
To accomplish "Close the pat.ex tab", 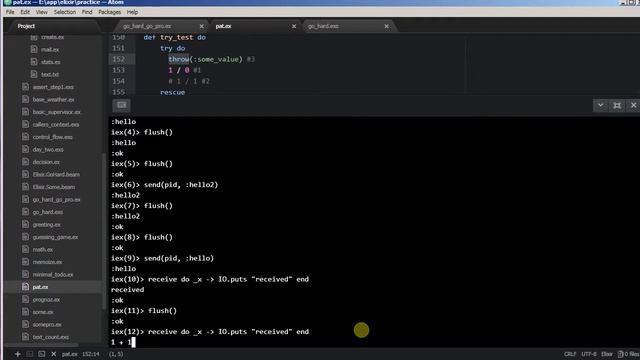I will pyautogui.click(x=294, y=26).
